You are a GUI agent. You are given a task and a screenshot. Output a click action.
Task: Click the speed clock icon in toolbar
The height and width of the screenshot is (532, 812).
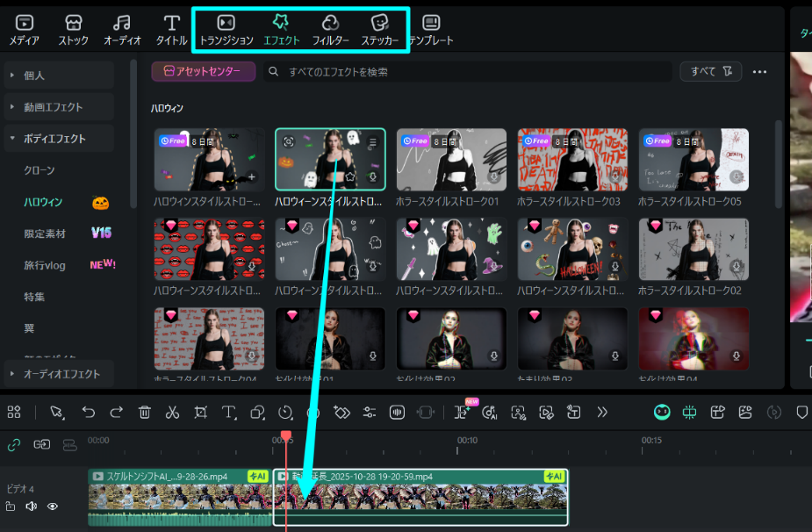coord(284,411)
